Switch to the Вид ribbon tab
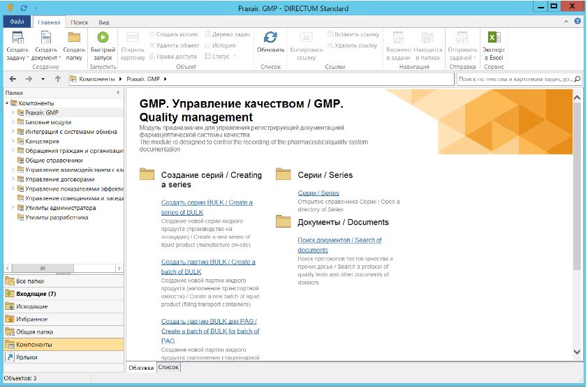Screen dimensions: 588x388 pyautogui.click(x=104, y=22)
